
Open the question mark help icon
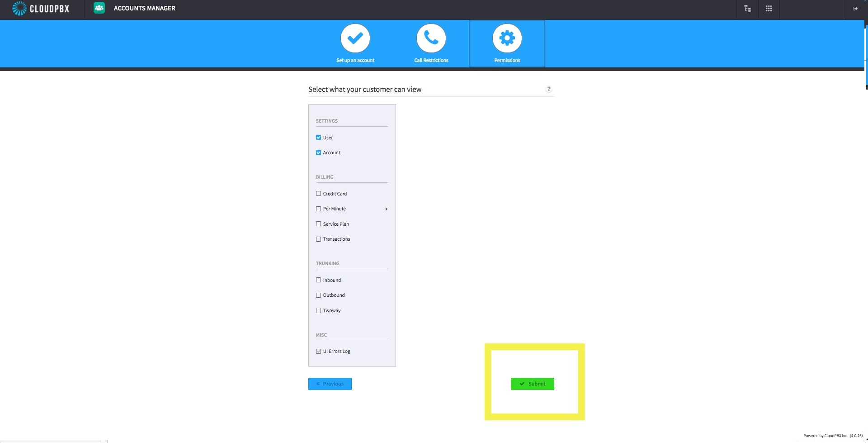click(549, 89)
